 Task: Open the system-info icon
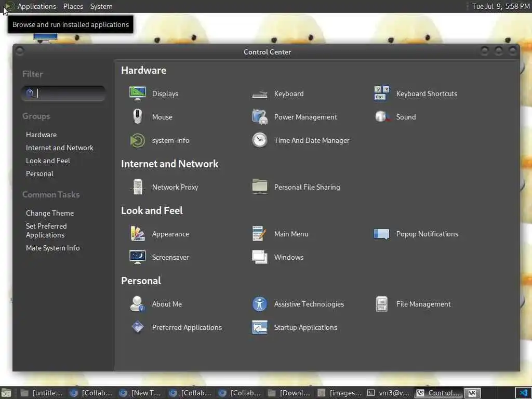[x=137, y=140]
